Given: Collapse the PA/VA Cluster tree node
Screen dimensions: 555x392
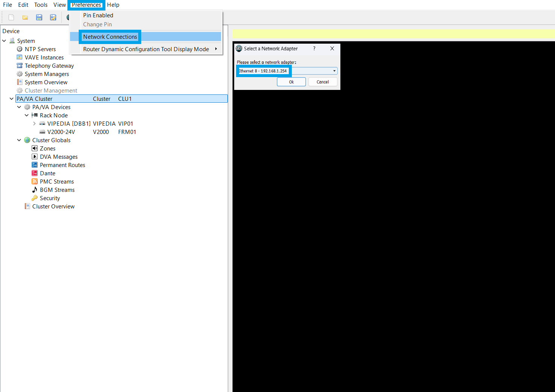Looking at the screenshot, I should tap(12, 99).
